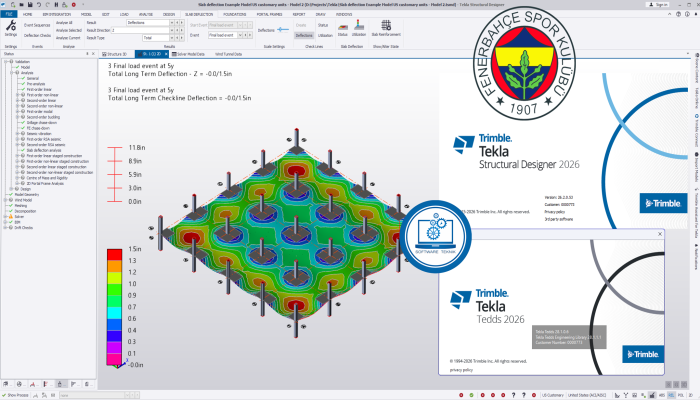Open the FILE menu
Image resolution: width=700 pixels, height=400 pixels.
coord(9,14)
